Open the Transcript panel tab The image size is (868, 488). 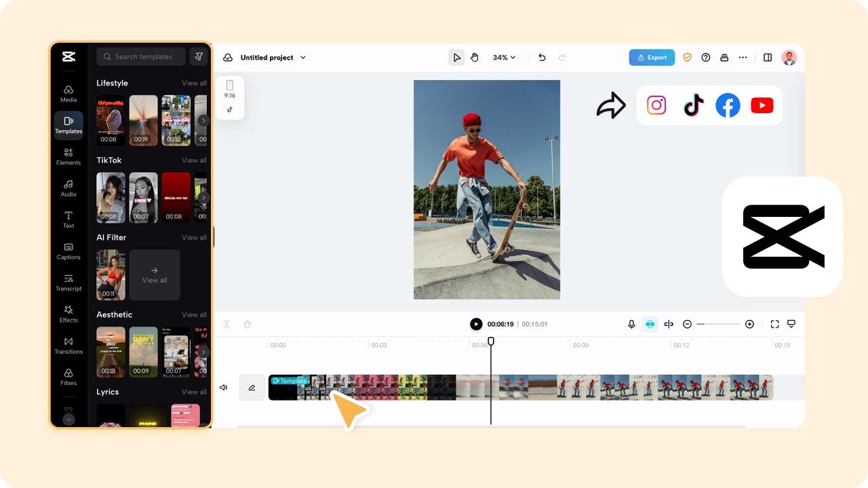pos(68,283)
